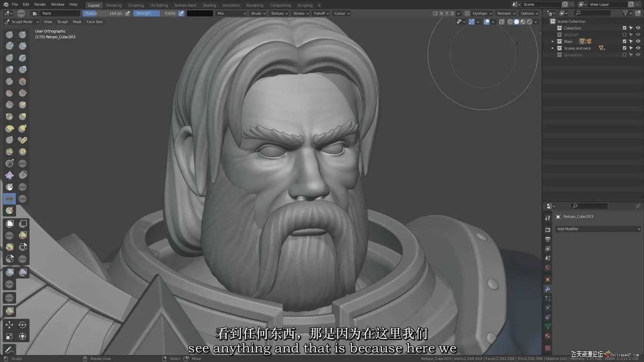Image resolution: width=644 pixels, height=362 pixels.
Task: Open the Remesh dropdown
Action: pos(506,13)
